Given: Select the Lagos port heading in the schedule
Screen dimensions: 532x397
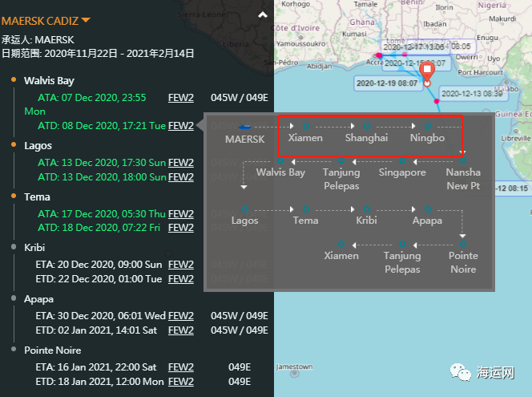Looking at the screenshot, I should pos(38,146).
